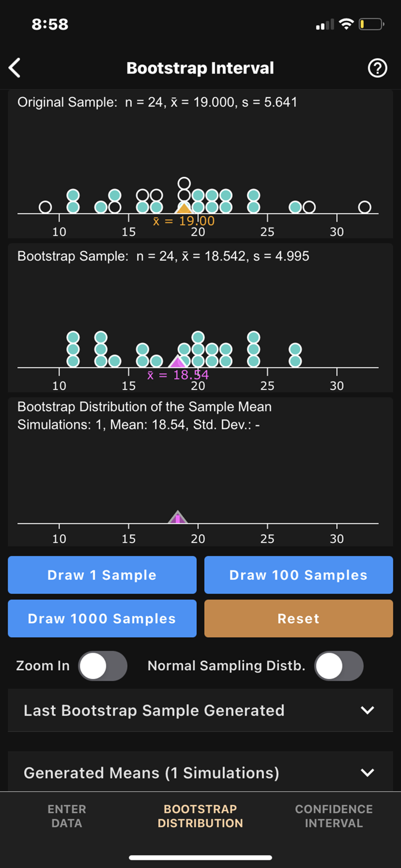The width and height of the screenshot is (401, 868).
Task: Tap the cellular signal indicator
Action: pyautogui.click(x=325, y=24)
